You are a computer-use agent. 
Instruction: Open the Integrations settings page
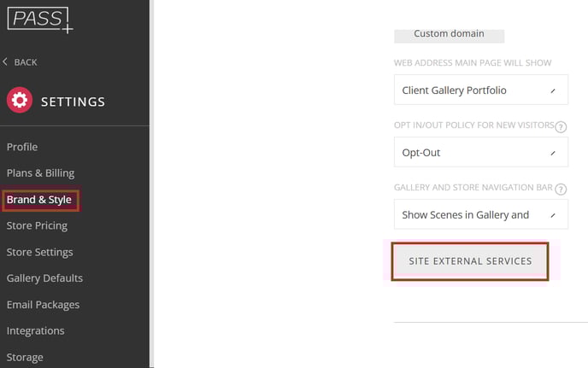click(x=36, y=331)
